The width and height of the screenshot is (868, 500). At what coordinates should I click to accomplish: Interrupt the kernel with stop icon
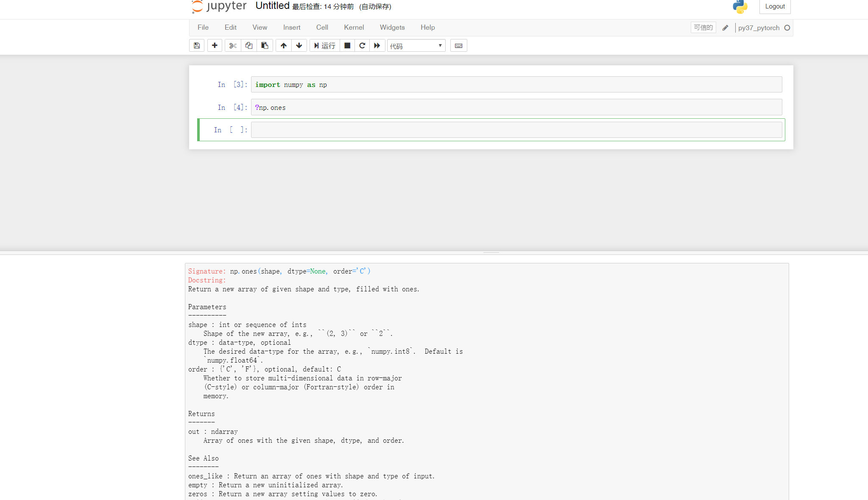click(x=347, y=45)
